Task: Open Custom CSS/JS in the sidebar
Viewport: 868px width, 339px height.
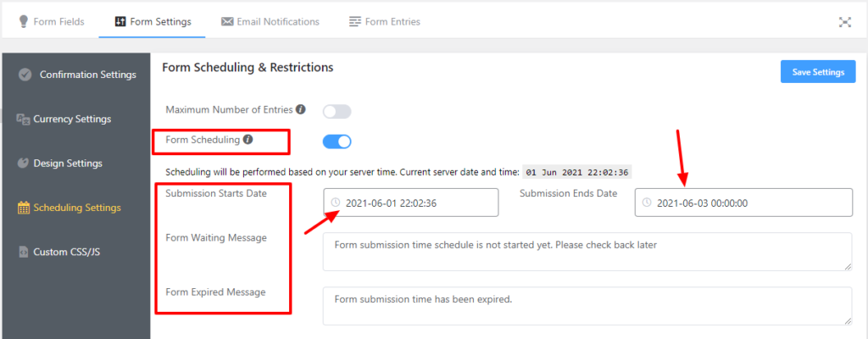Action: click(x=66, y=252)
